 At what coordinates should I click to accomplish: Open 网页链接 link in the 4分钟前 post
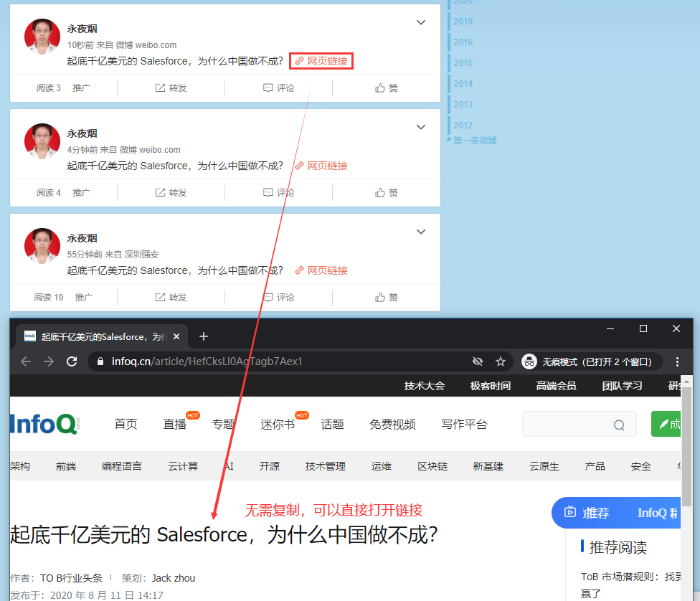click(321, 166)
